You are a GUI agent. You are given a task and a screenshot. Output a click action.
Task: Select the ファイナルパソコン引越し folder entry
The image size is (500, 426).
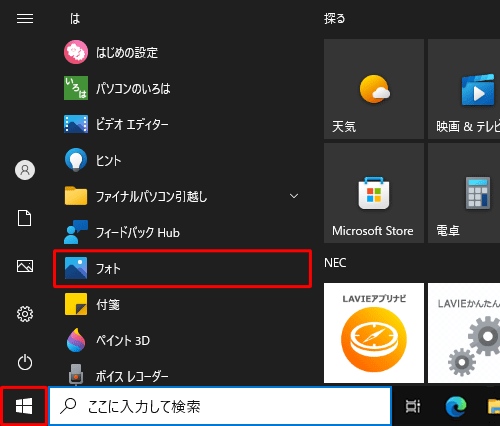(x=182, y=196)
